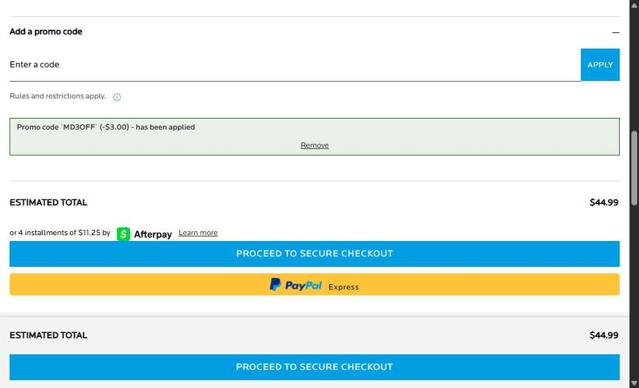Proceed to secure checkout in bottom bar

(x=315, y=367)
